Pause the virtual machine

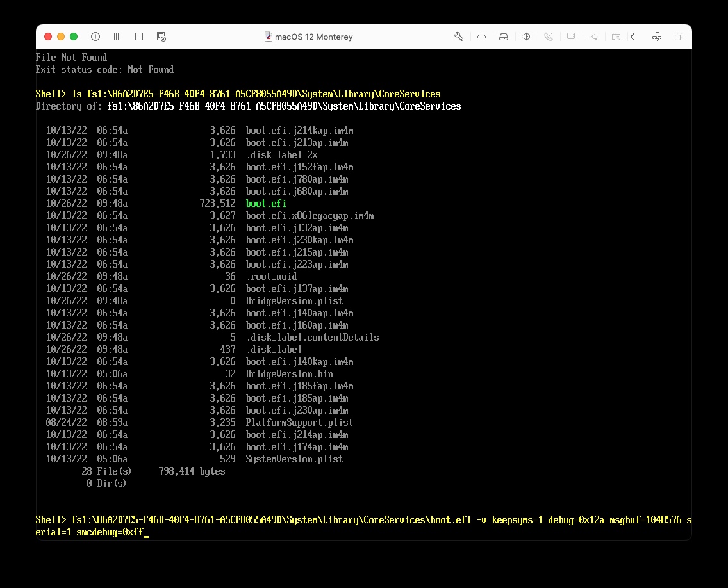tap(117, 37)
